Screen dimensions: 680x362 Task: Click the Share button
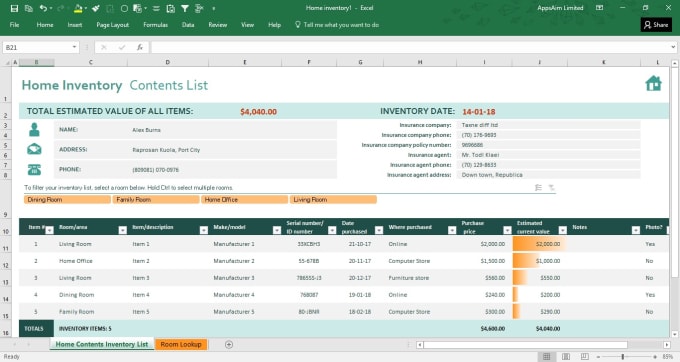[656, 25]
